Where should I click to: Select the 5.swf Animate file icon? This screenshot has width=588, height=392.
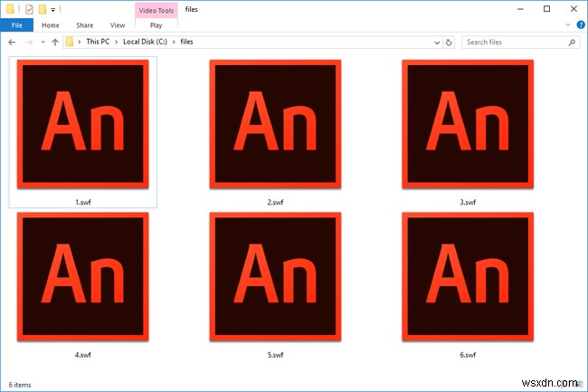tap(275, 276)
